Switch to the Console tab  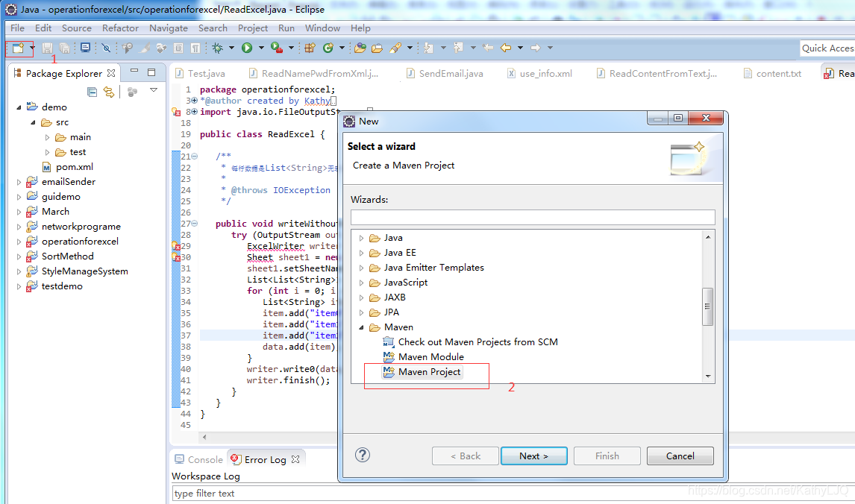coord(199,459)
